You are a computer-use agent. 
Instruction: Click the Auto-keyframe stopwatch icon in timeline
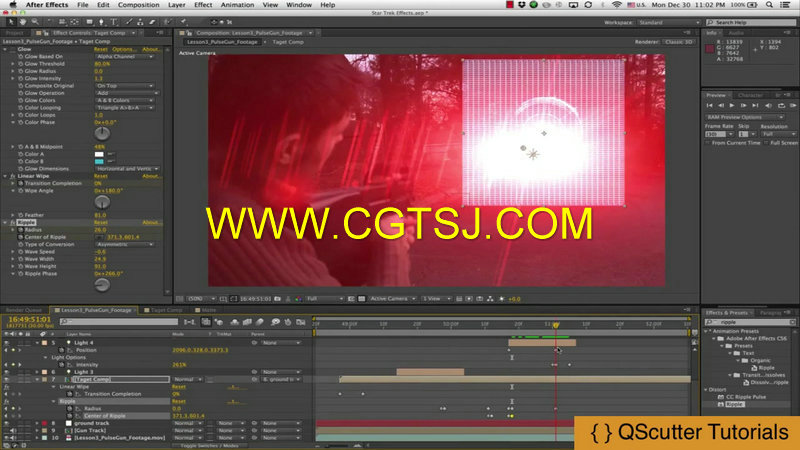coord(288,322)
